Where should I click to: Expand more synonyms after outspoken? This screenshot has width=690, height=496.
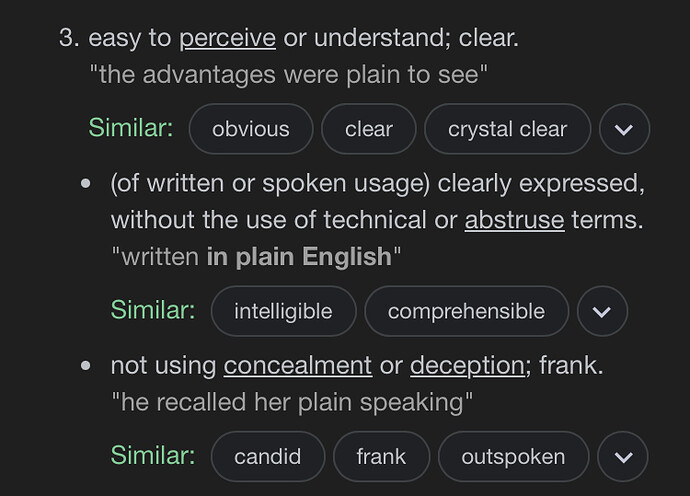623,456
